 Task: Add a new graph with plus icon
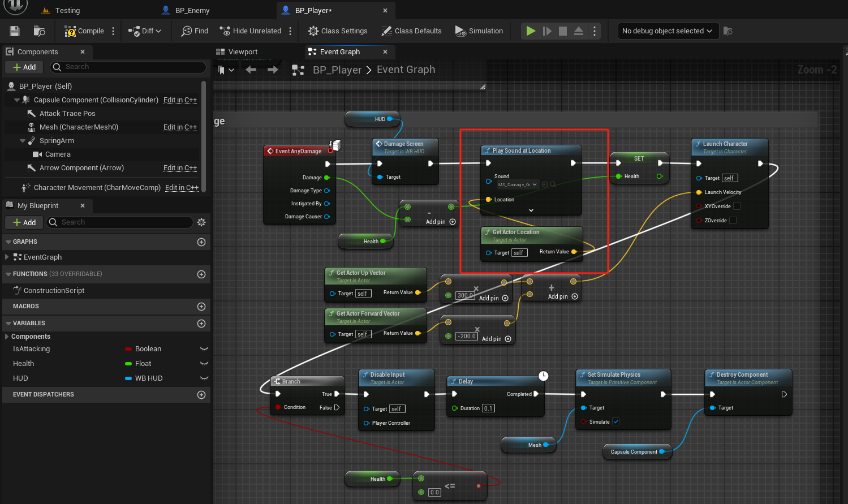(x=201, y=242)
